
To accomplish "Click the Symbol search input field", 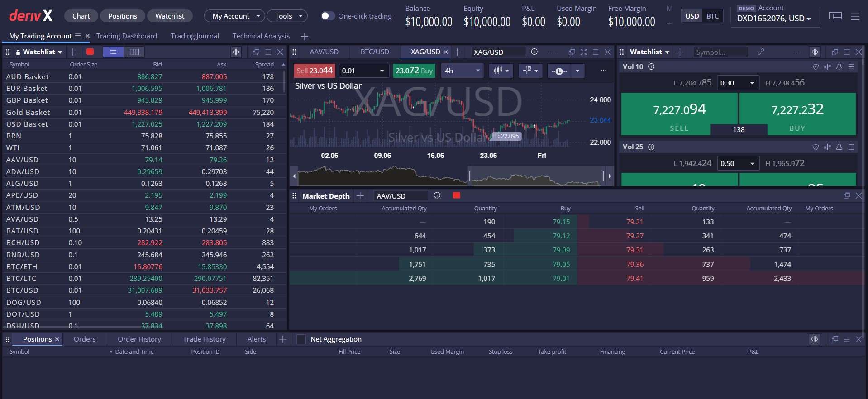I will pyautogui.click(x=720, y=52).
